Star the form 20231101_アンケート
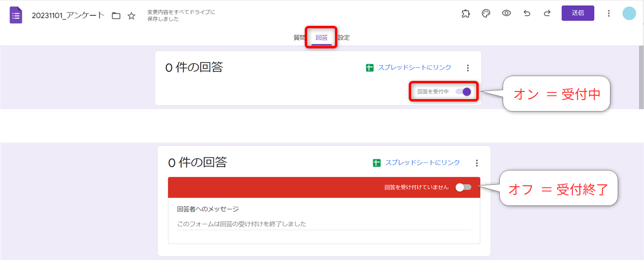644x260 pixels. tap(131, 16)
